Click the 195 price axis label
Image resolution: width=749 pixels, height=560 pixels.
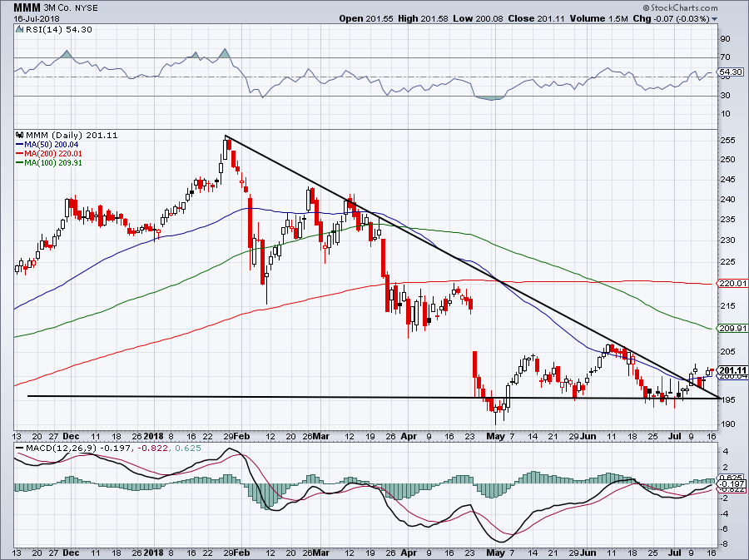(x=728, y=399)
